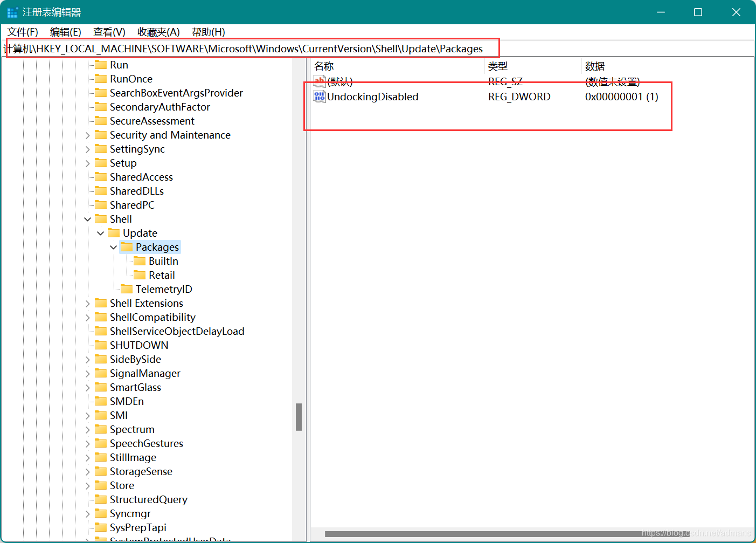Open the 文件(F) menu
The width and height of the screenshot is (756, 543).
pos(22,32)
